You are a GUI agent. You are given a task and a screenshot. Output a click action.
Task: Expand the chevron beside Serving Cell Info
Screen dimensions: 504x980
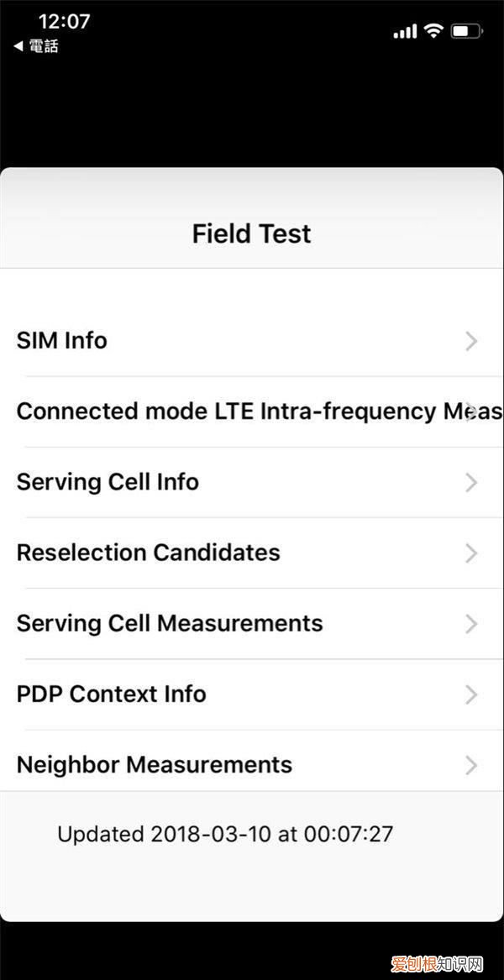[x=472, y=482]
